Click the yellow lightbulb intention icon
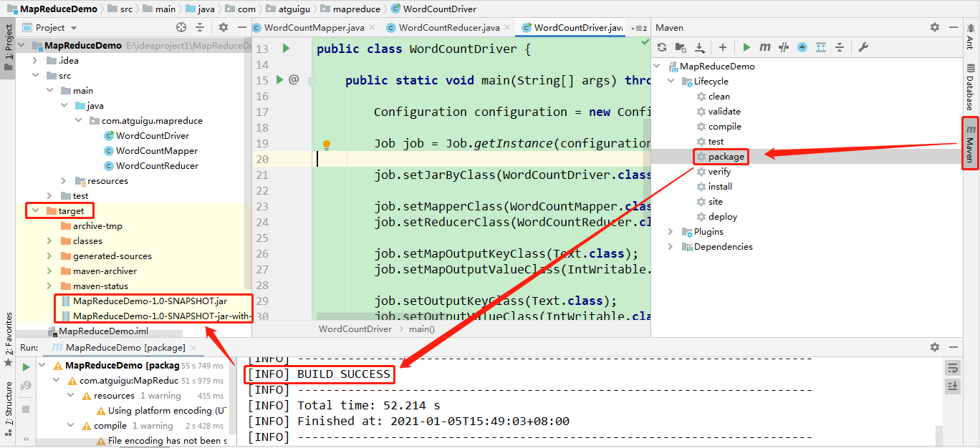This screenshot has width=980, height=448. click(327, 144)
